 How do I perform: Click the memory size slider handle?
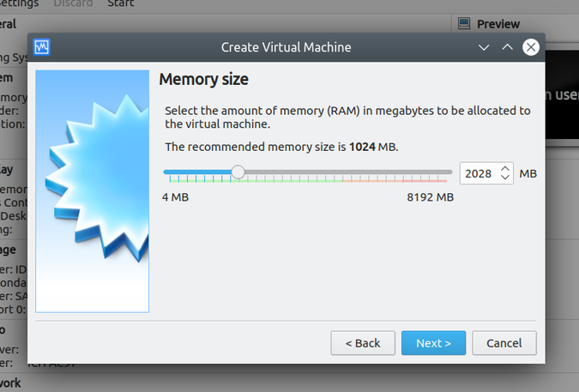tap(238, 172)
